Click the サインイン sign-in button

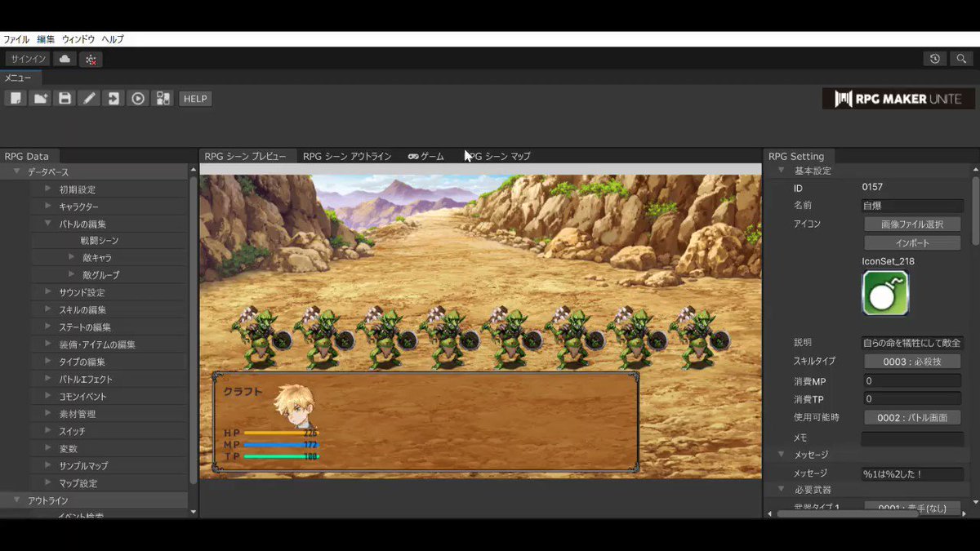28,59
